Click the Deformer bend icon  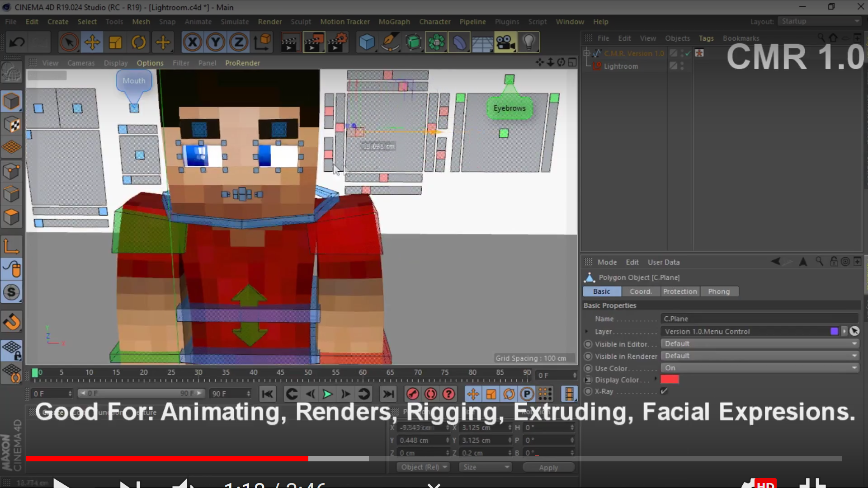point(459,42)
